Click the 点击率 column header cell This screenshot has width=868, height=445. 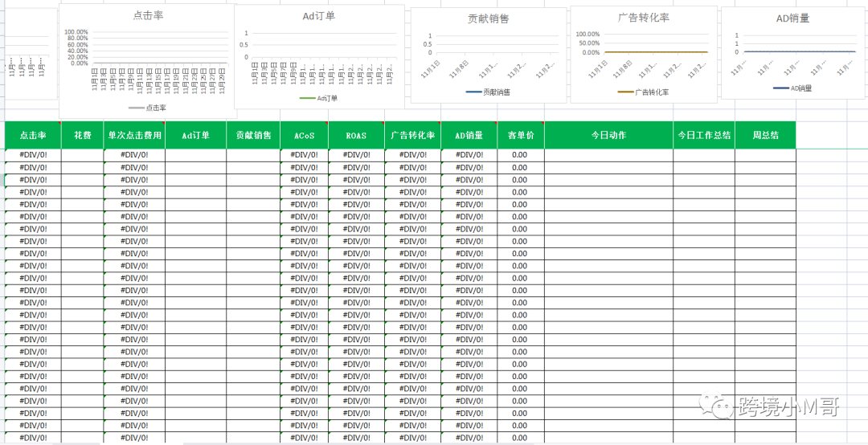pos(33,136)
